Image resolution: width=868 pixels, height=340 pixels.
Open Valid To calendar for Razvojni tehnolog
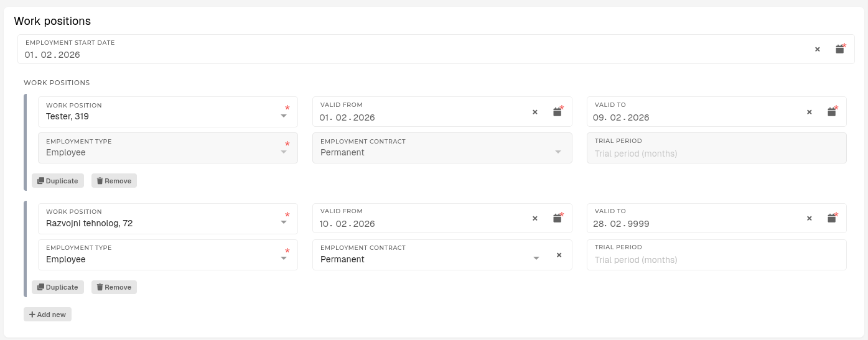click(832, 218)
